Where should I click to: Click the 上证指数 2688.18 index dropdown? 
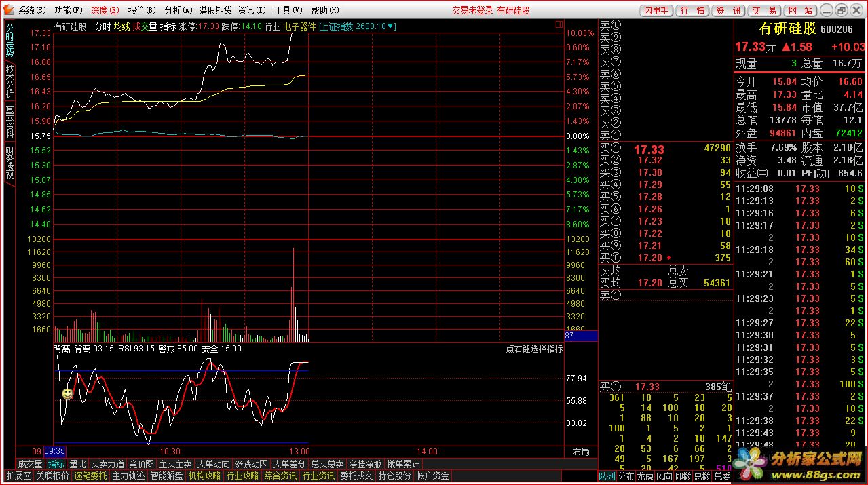(x=358, y=26)
